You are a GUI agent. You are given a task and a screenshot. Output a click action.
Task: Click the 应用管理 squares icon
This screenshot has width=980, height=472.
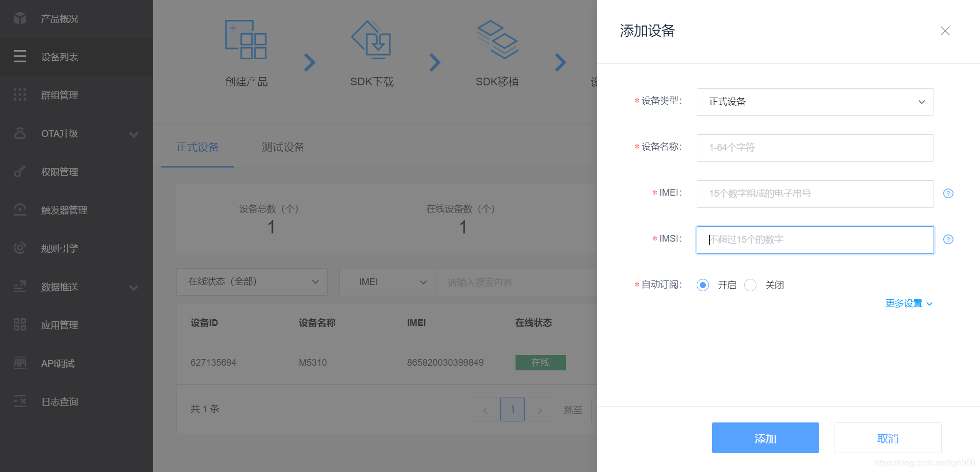click(20, 324)
